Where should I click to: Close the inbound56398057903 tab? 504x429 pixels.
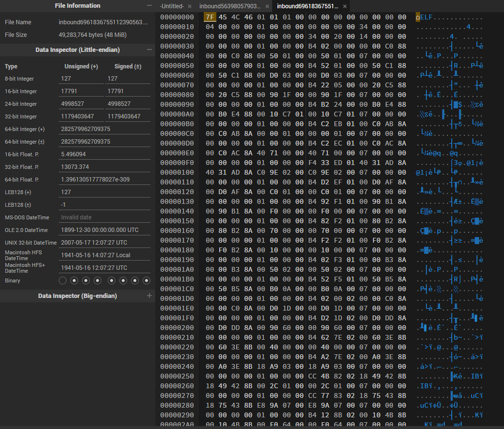click(x=267, y=6)
